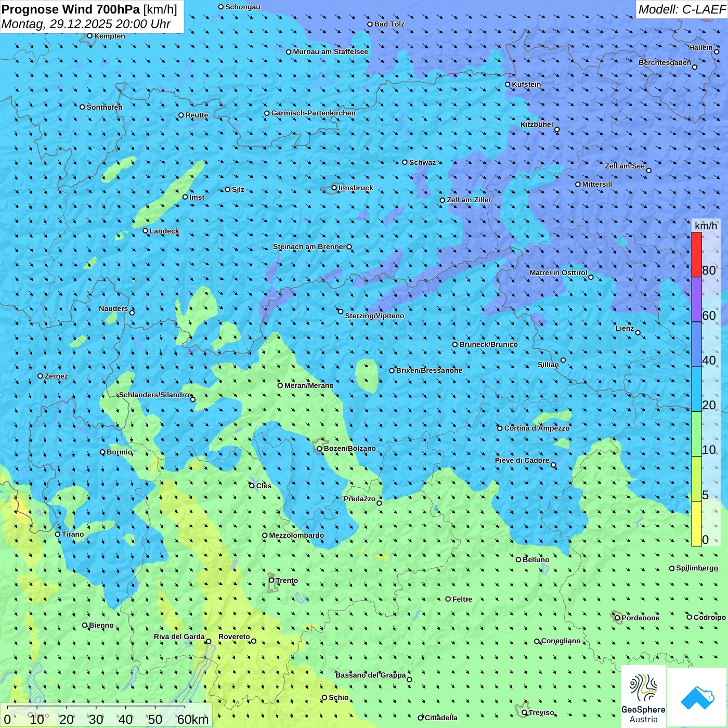The width and height of the screenshot is (728, 728).
Task: Click the Bassano del Grappa label
Action: pos(371,675)
